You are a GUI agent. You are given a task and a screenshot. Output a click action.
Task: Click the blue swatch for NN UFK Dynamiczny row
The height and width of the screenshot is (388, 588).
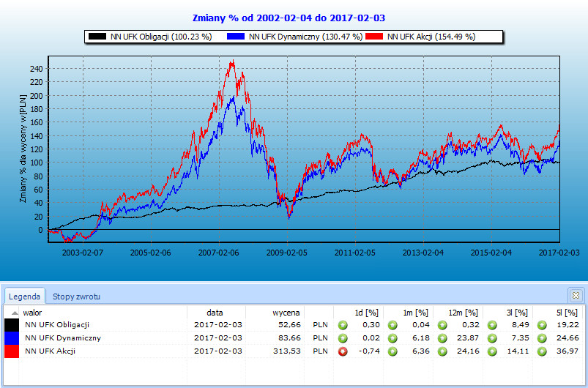click(x=12, y=338)
